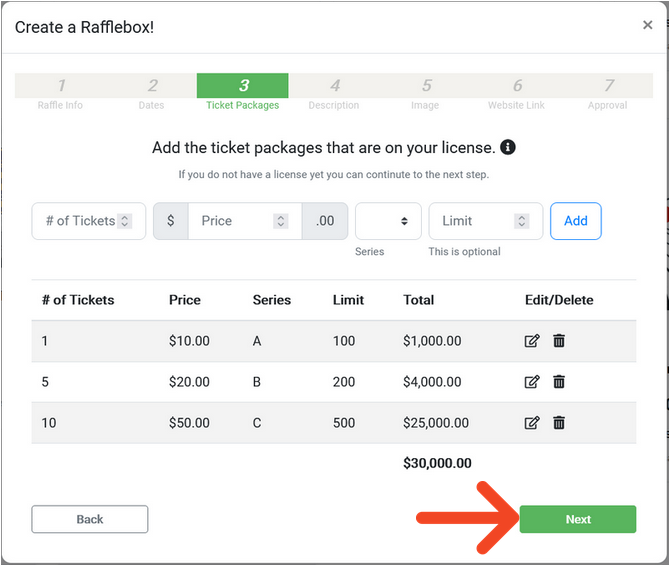Adjust the Limit field spinner arrows

[x=522, y=221]
